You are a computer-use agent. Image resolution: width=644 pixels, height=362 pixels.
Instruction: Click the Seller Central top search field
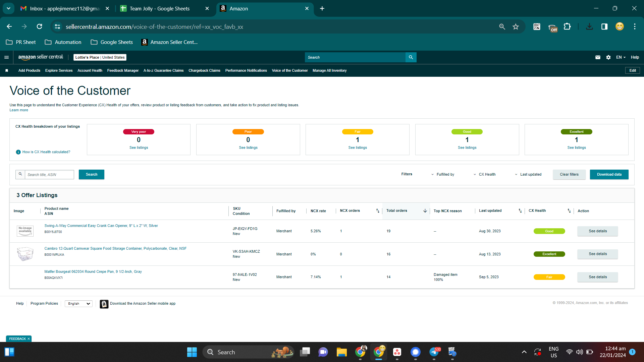pyautogui.click(x=355, y=57)
